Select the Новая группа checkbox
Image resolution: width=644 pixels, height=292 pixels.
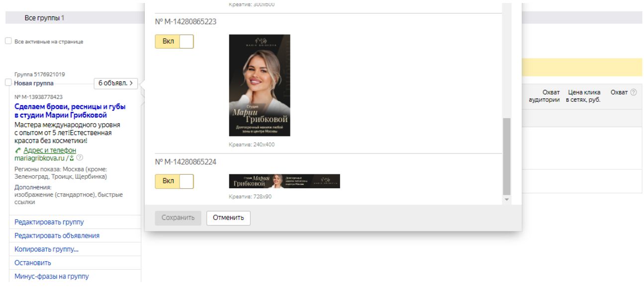(8, 83)
